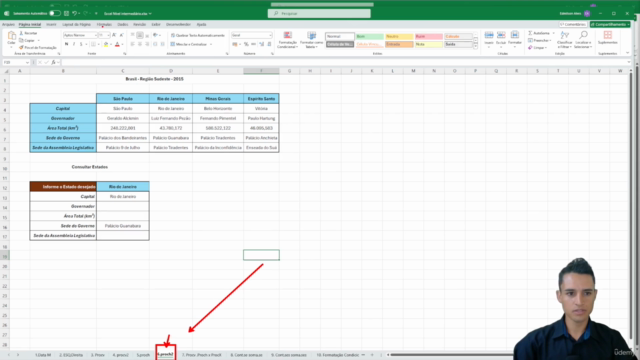Open the Limpar dropdown

[x=537, y=47]
